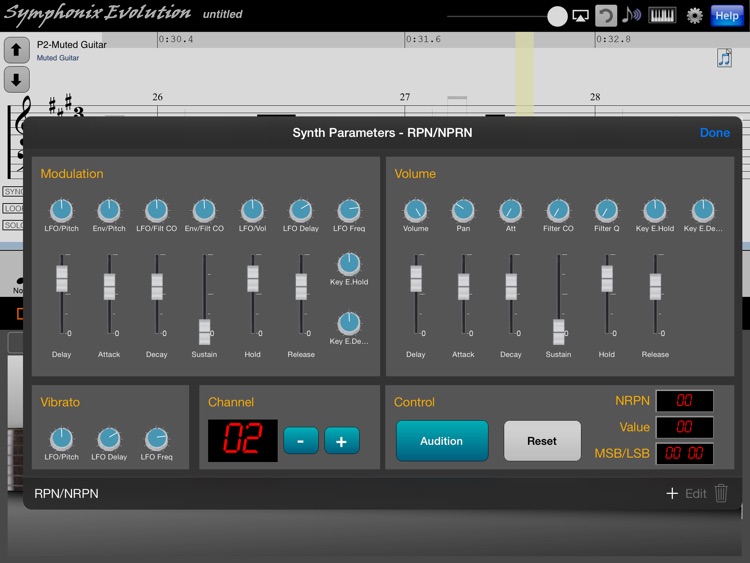Click the trash delete icon
Screen dimensions: 750x563
pyautogui.click(x=721, y=493)
